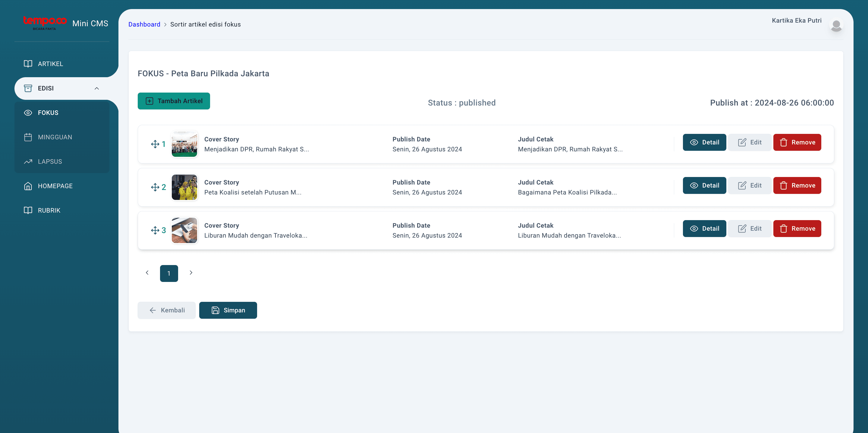Remove the Menjadikan DPR article
The image size is (868, 433).
[797, 142]
